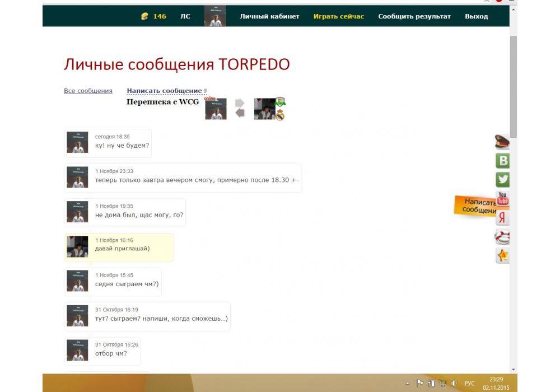
Task: Click the Yandex 'Я' sidebar icon
Action: (502, 218)
